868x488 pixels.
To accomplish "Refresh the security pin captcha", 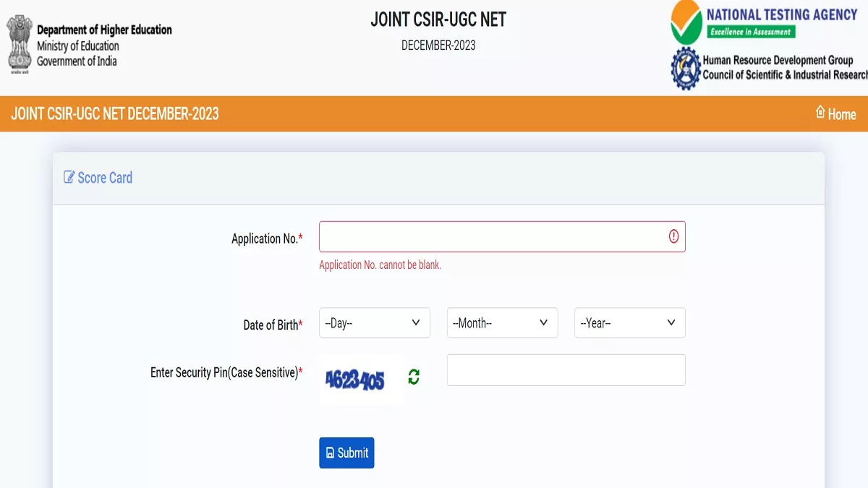I will pos(414,377).
